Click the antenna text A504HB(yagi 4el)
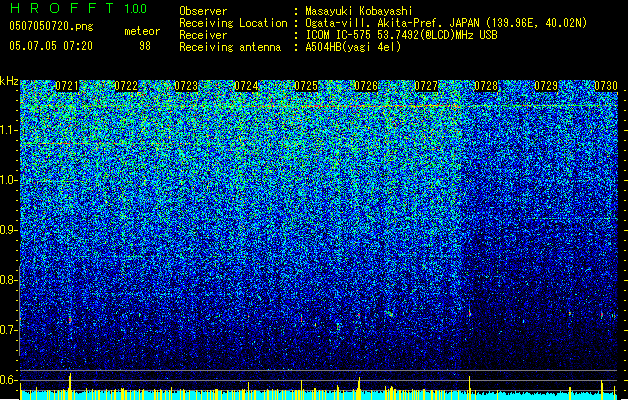Screen dimensions: 629x400 353,47
